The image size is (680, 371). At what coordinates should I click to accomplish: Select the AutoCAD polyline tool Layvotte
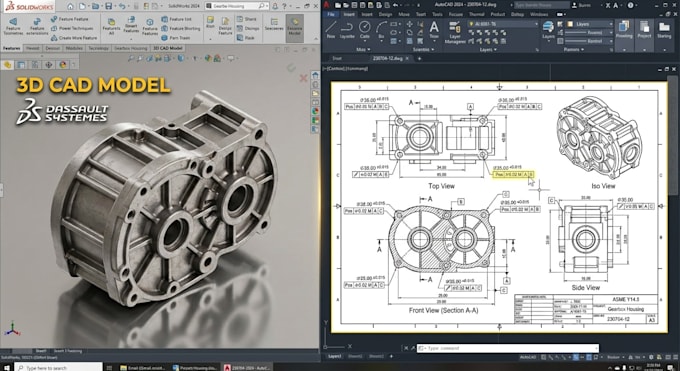coord(347,30)
